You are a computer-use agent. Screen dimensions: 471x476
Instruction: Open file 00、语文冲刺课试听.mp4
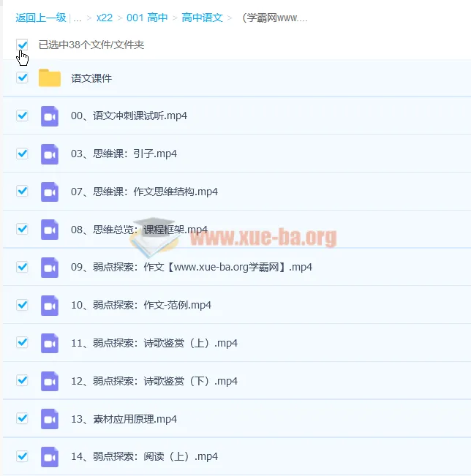pos(129,116)
